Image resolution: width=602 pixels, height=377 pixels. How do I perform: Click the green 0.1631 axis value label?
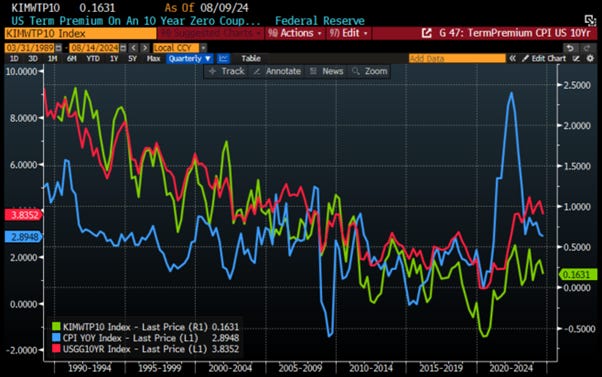(x=578, y=274)
